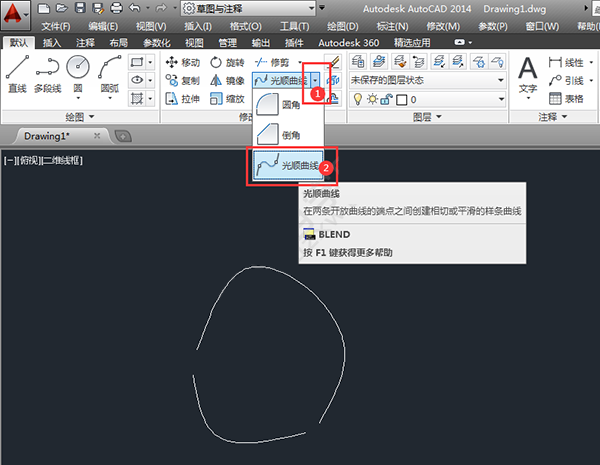Click the rectangle draw tool icon
Viewport: 600px width, 465px height.
coord(137,62)
